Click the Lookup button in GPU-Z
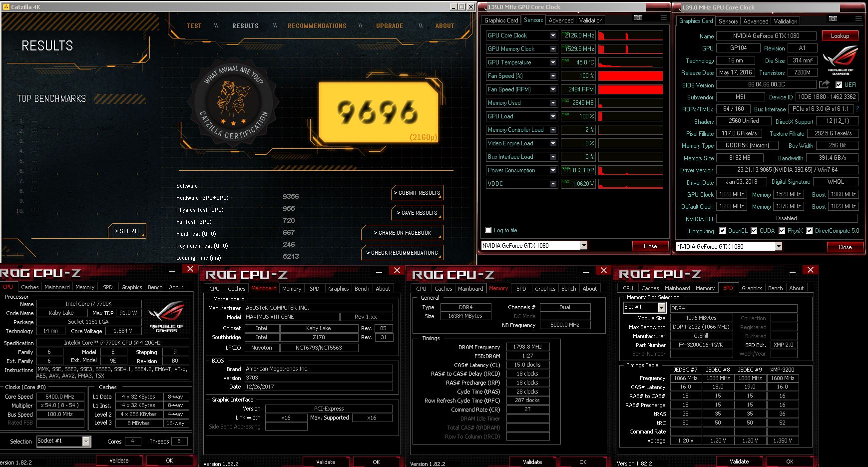Screen dimensions: 868x467 click(x=840, y=36)
